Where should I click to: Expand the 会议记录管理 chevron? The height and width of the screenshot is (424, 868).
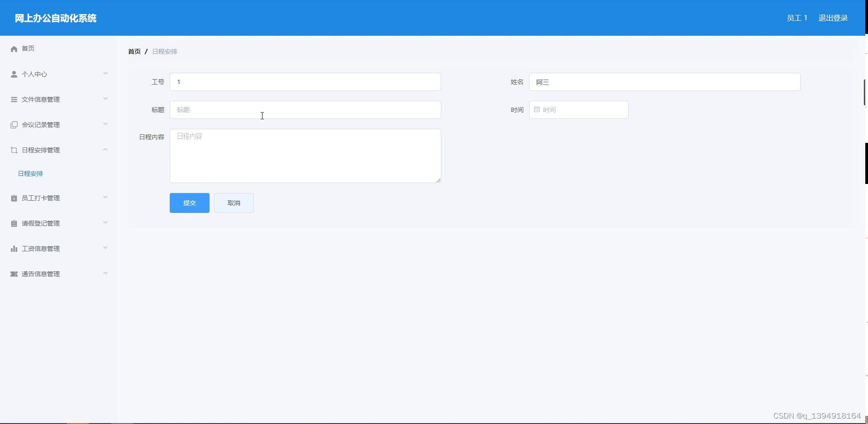click(105, 124)
